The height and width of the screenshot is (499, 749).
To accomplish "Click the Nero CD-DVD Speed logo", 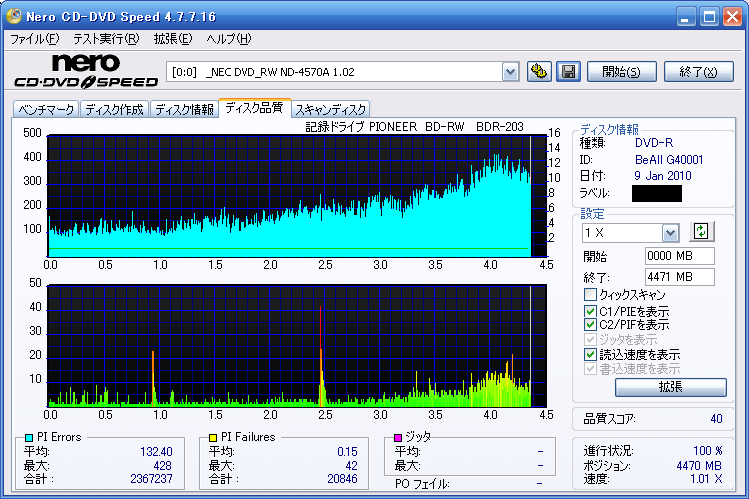I will (86, 71).
